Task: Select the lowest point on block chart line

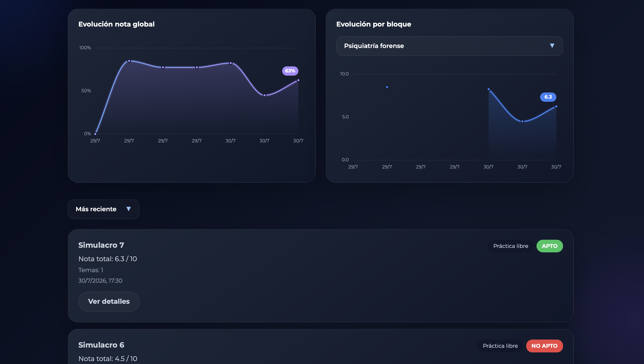Action: (522, 122)
